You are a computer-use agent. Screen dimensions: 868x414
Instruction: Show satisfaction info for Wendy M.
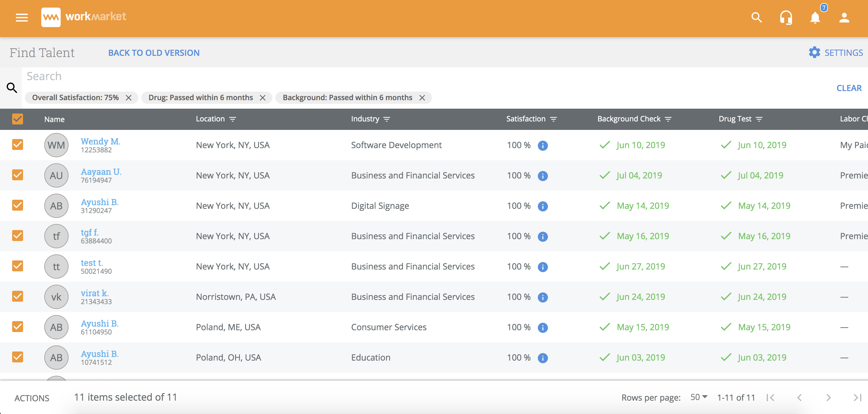click(543, 145)
